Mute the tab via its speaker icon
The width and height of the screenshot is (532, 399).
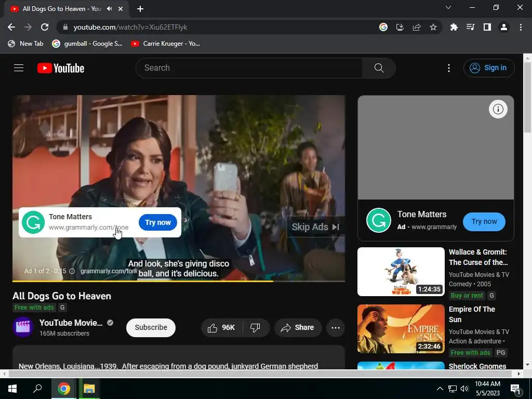point(109,9)
